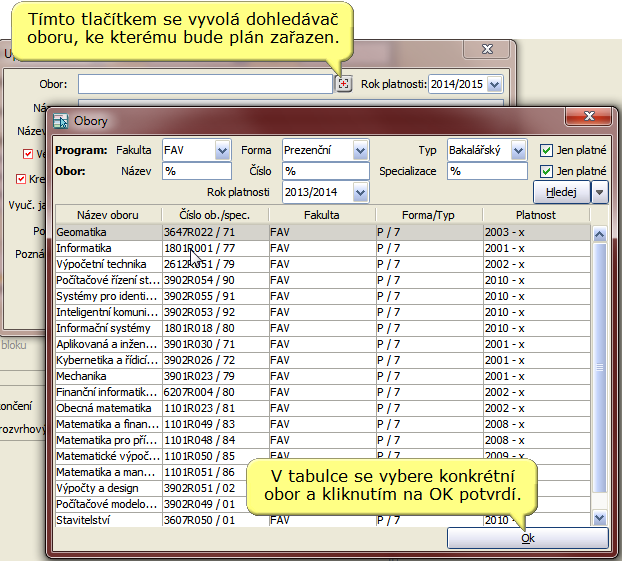Click the Hledej search button
This screenshot has width=622, height=561.
(561, 192)
